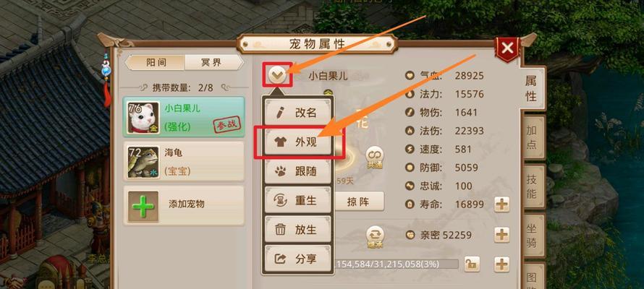The height and width of the screenshot is (289, 644).
Task: Click green plus 添加宠物 icon
Action: click(x=143, y=206)
